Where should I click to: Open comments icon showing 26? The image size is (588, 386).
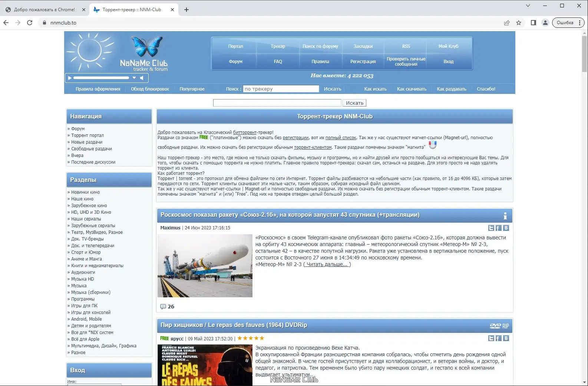[163, 307]
